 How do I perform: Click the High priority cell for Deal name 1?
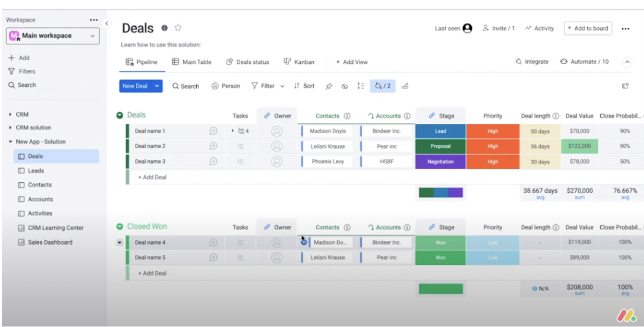click(x=493, y=131)
